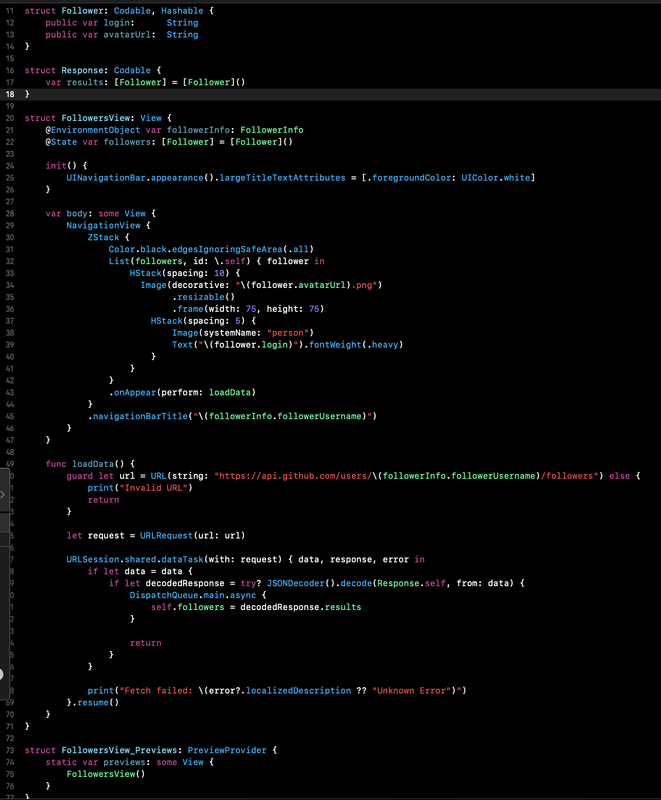
Task: Click 'List' on line 32
Action: coord(119,261)
